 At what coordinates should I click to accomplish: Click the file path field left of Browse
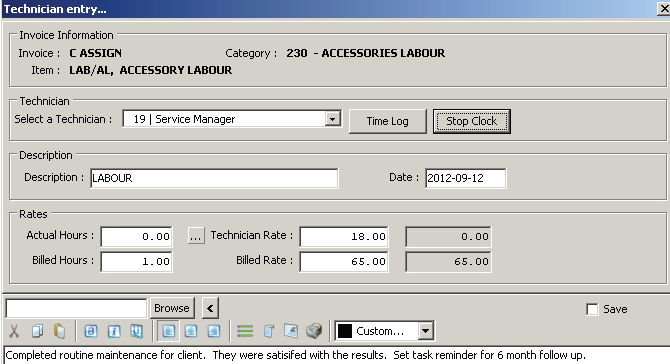(x=76, y=308)
